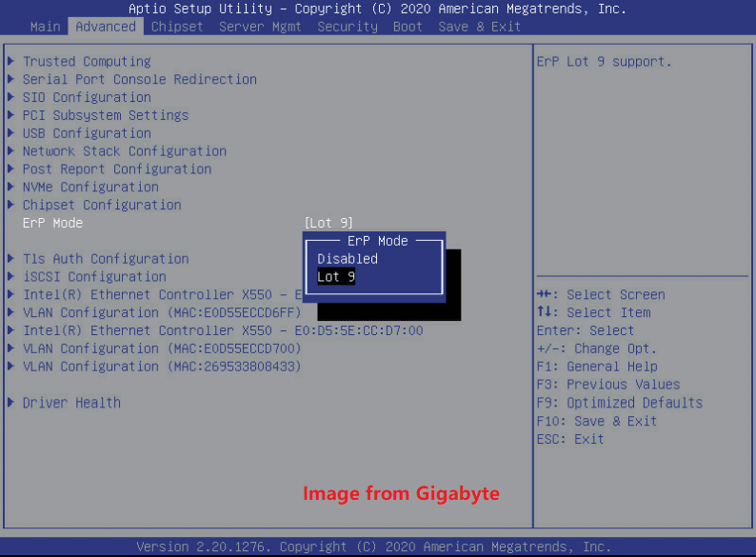756x557 pixels.
Task: Open the Chipset tab
Action: [x=177, y=27]
